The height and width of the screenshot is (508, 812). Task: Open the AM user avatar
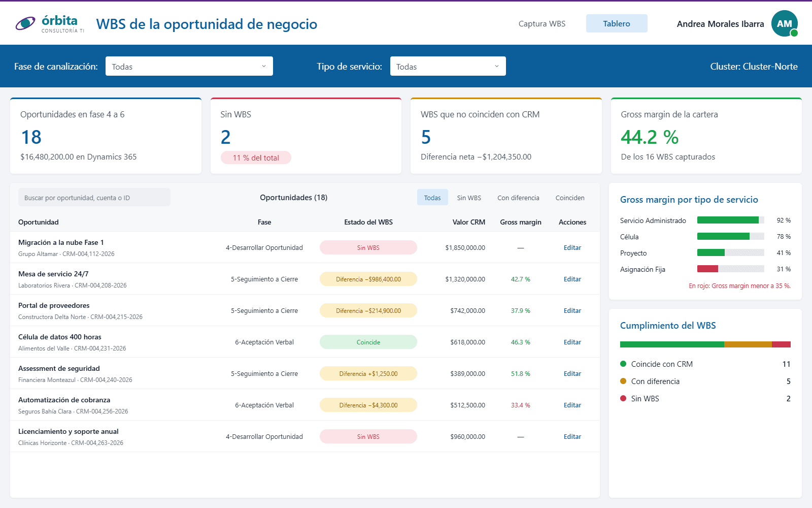pyautogui.click(x=784, y=23)
